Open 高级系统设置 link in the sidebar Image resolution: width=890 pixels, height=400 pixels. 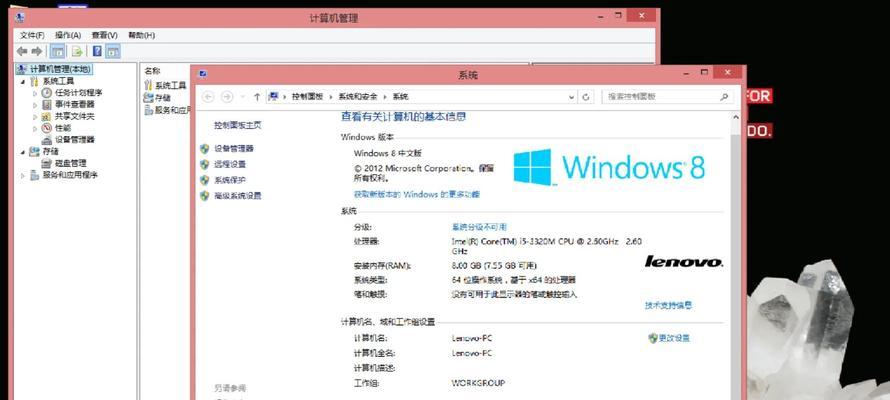point(238,196)
